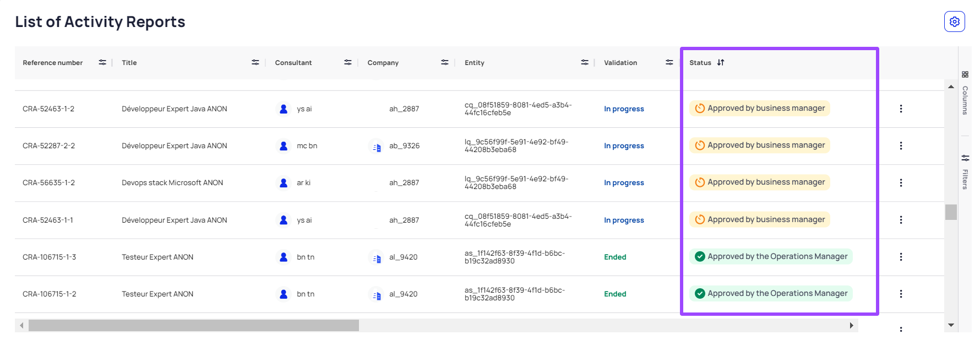This screenshot has width=980, height=345.
Task: Click consultant avatar for mc bn
Action: pyautogui.click(x=284, y=145)
